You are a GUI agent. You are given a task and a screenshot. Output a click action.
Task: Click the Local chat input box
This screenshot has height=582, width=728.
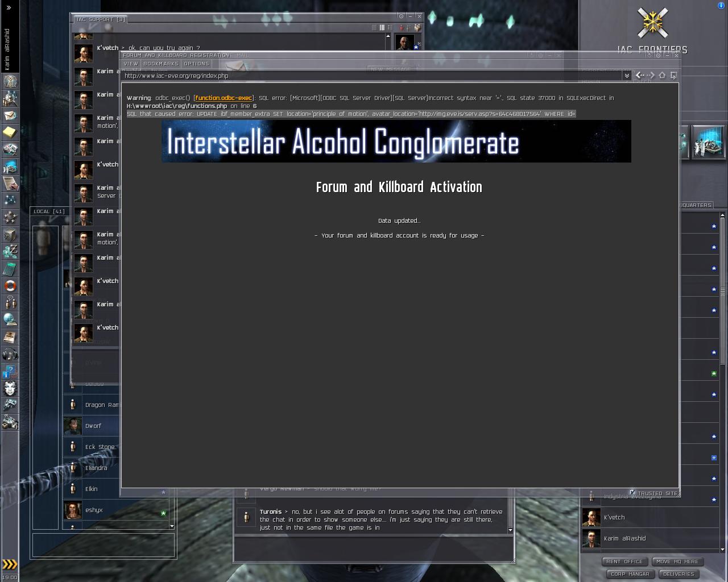pyautogui.click(x=104, y=544)
